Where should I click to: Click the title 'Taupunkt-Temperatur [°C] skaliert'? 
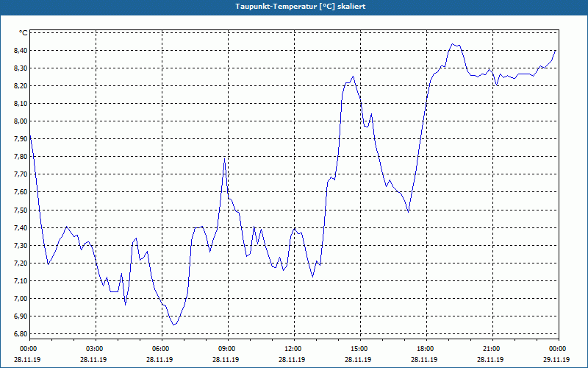[x=301, y=7]
